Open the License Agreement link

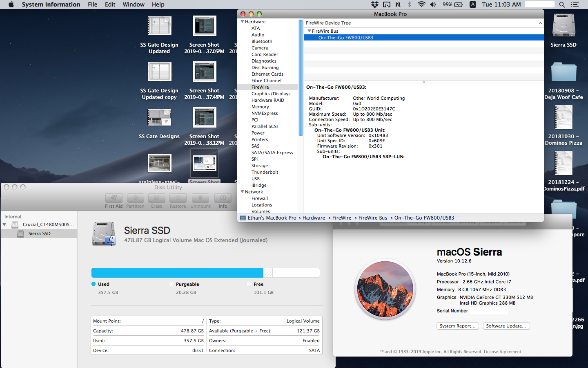pos(502,352)
